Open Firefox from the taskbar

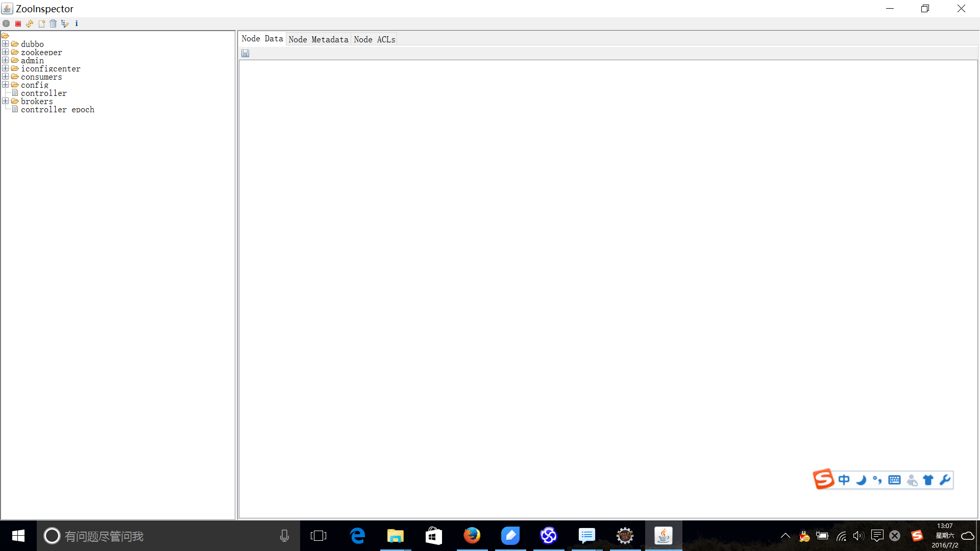click(x=472, y=536)
